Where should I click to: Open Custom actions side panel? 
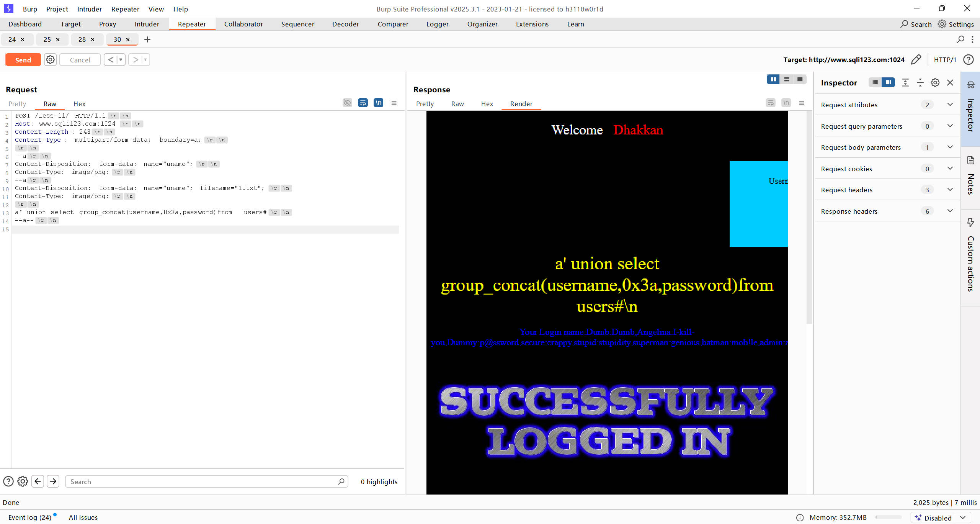click(x=970, y=257)
